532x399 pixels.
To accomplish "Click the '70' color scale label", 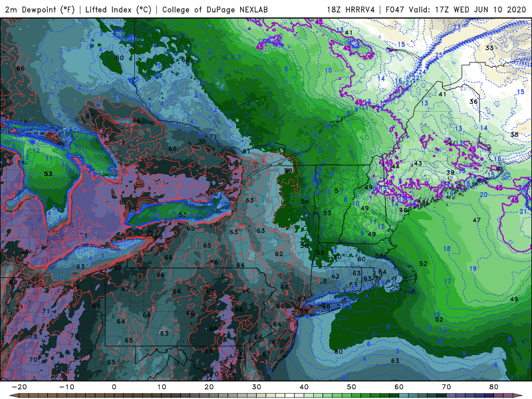I will tap(446, 387).
